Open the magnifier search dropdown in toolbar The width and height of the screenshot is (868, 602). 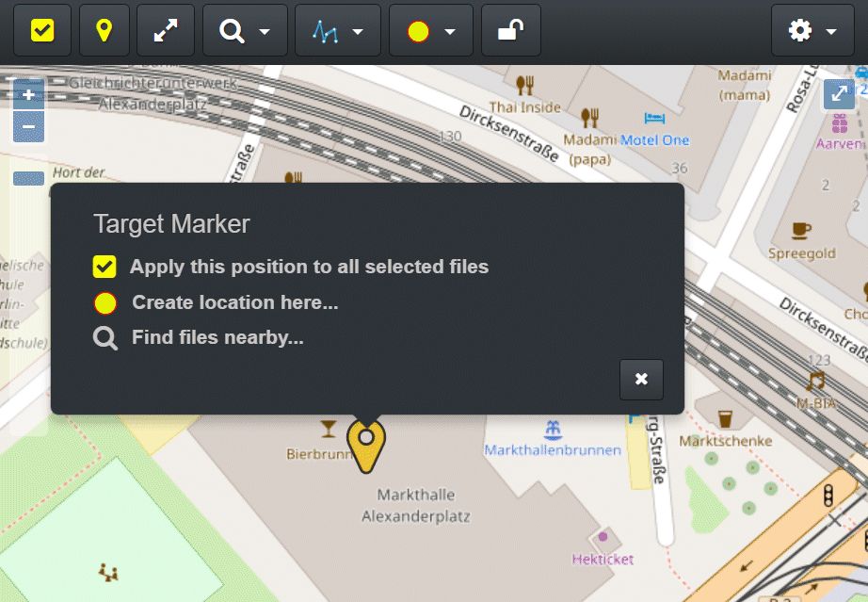click(x=245, y=30)
